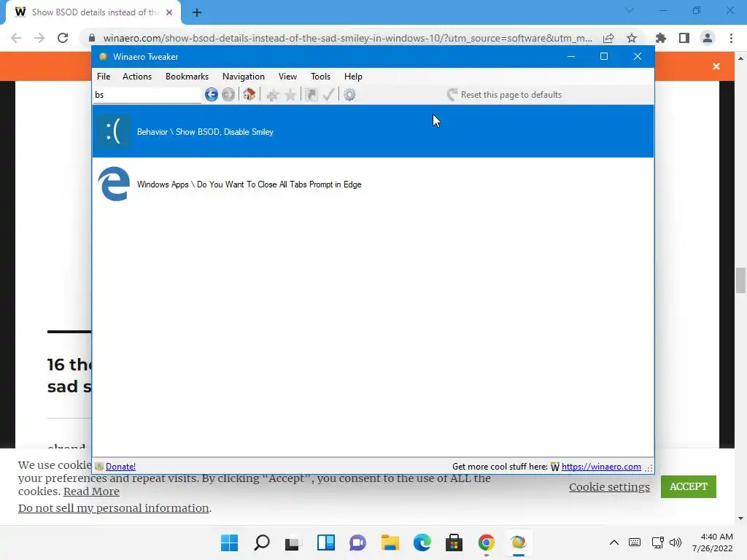The height and width of the screenshot is (560, 747).
Task: Click the Edge logo result icon
Action: (113, 184)
